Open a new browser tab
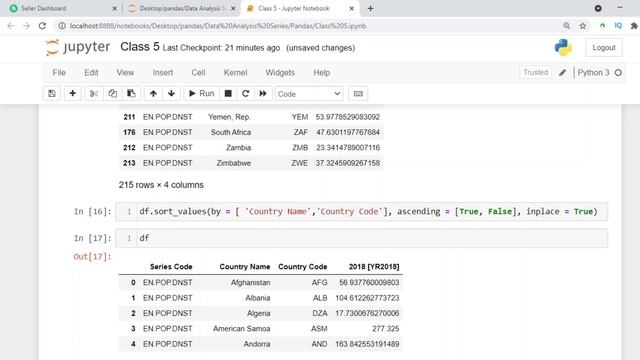640x360 pixels. pos(370,8)
